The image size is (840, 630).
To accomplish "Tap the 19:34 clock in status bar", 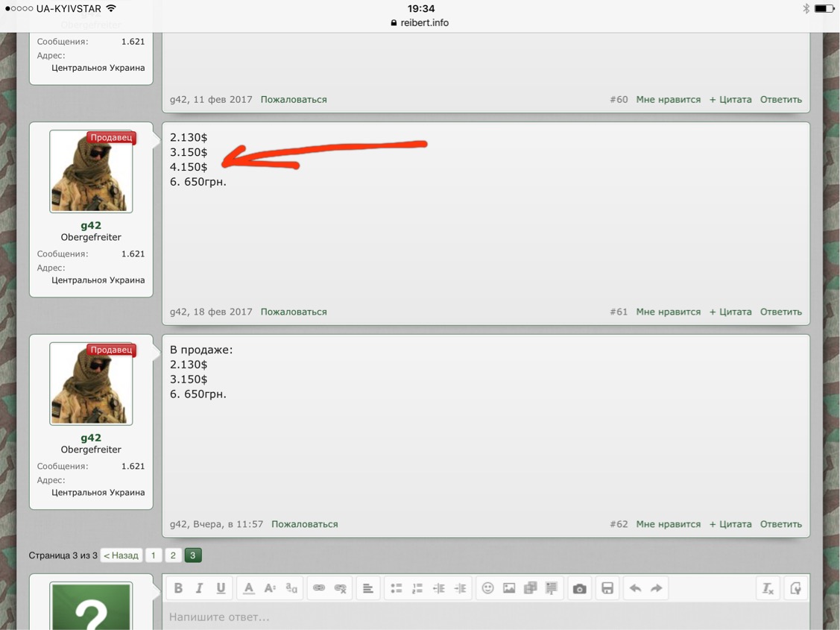I will [x=421, y=8].
